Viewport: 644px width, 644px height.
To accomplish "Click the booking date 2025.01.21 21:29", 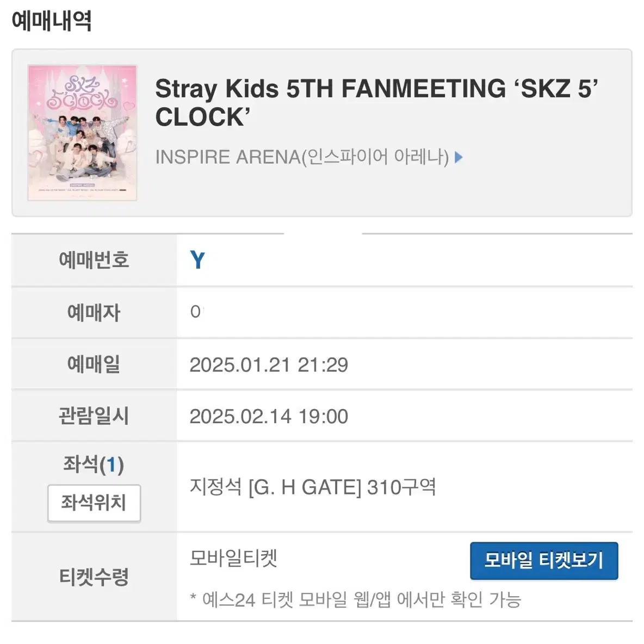I will click(269, 364).
